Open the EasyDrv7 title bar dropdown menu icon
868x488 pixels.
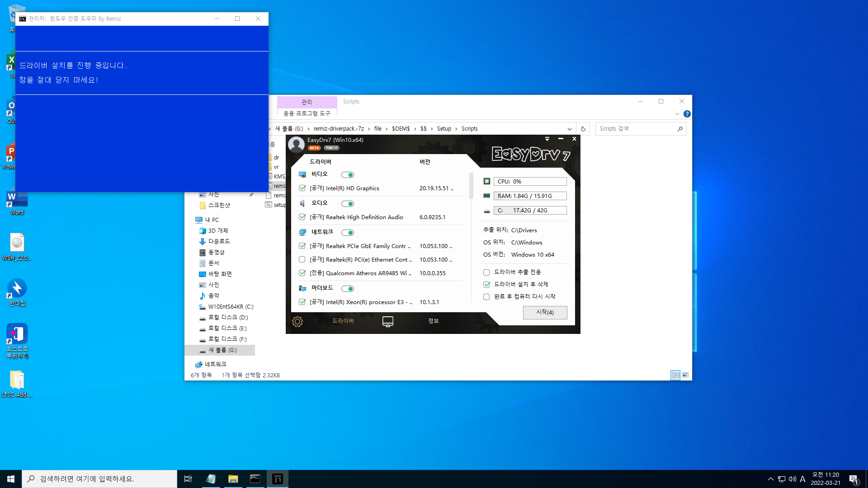point(547,139)
